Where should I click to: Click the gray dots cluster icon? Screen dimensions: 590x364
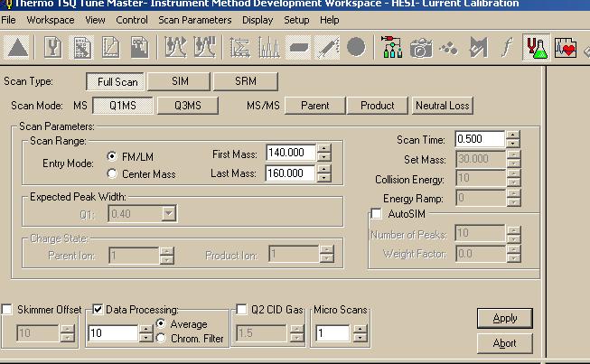[449, 48]
